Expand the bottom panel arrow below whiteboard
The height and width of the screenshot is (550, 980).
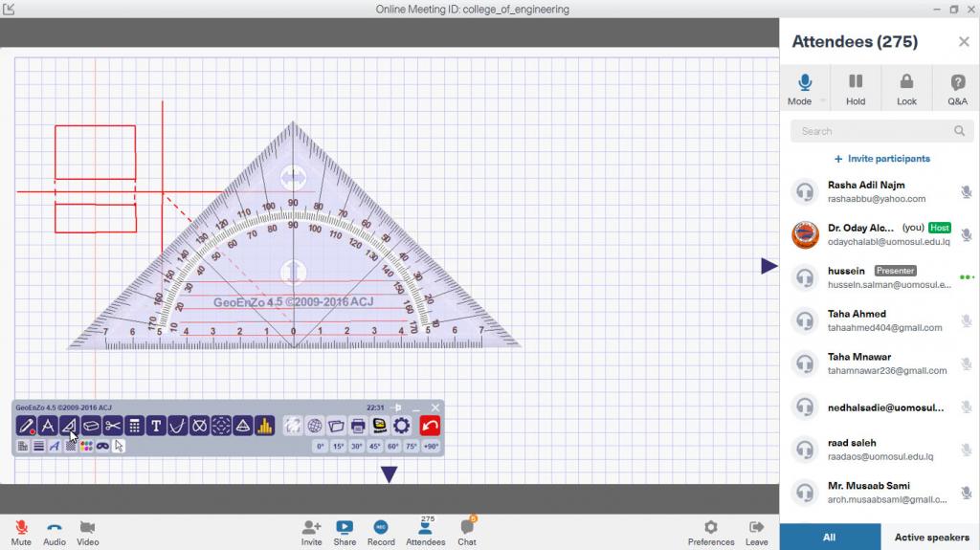point(389,473)
